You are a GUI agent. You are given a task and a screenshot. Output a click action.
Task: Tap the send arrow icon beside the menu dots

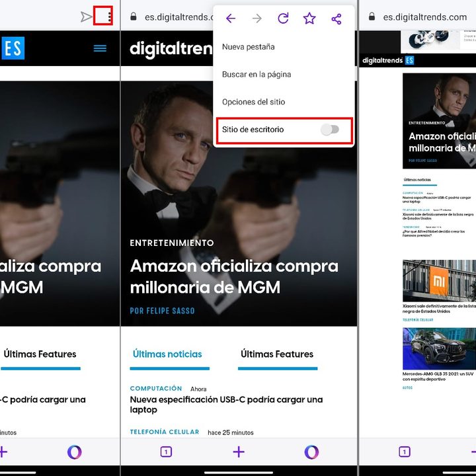(x=86, y=17)
